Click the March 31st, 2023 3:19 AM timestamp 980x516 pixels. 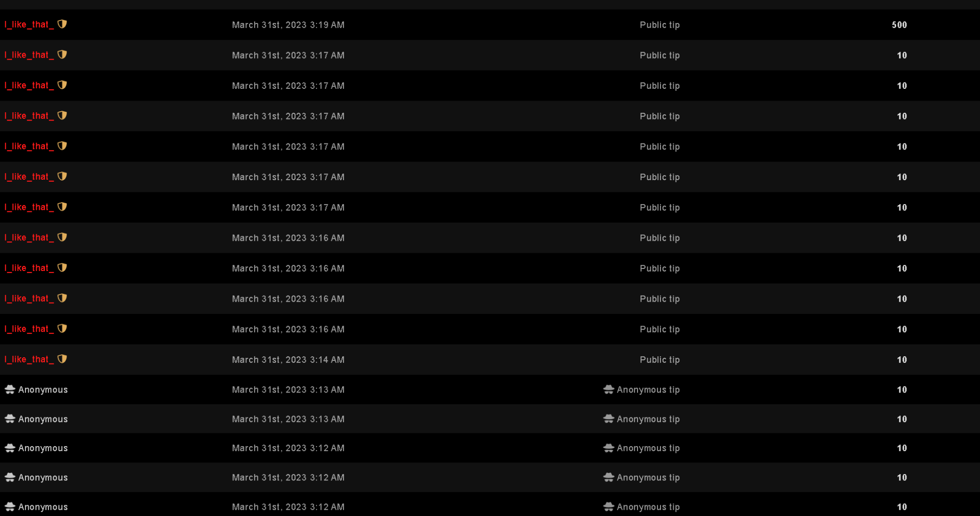(x=288, y=25)
